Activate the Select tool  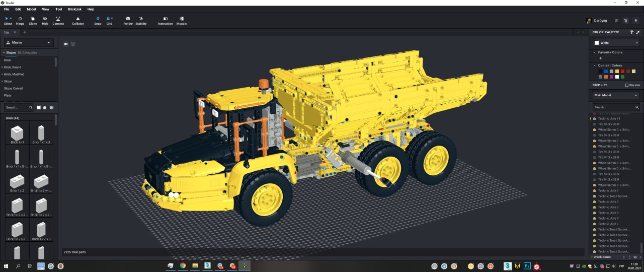tap(8, 21)
